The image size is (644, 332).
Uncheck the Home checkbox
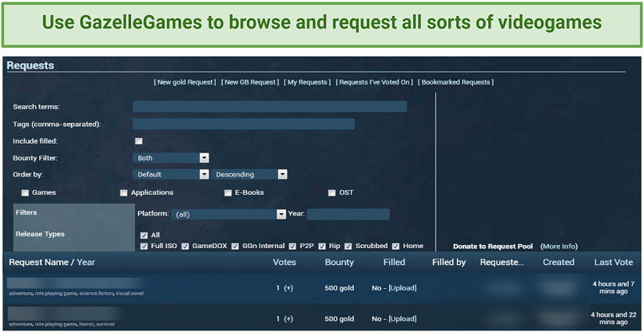click(396, 247)
